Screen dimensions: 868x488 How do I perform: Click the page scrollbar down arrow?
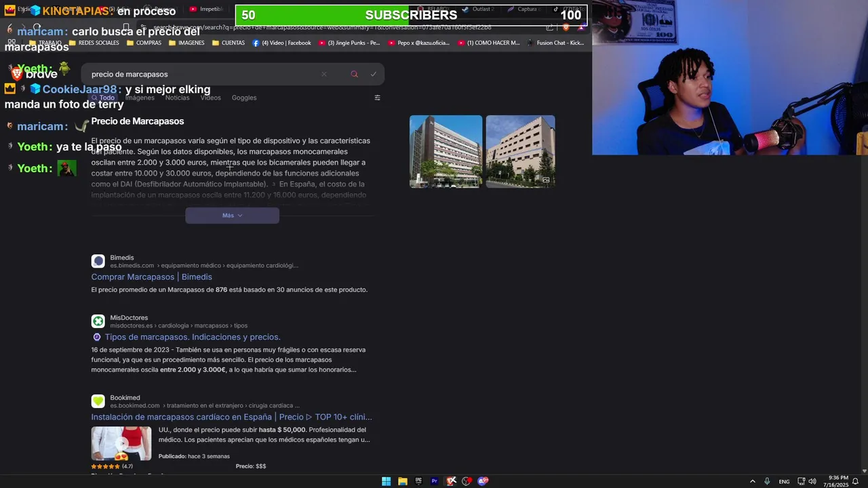click(x=865, y=471)
